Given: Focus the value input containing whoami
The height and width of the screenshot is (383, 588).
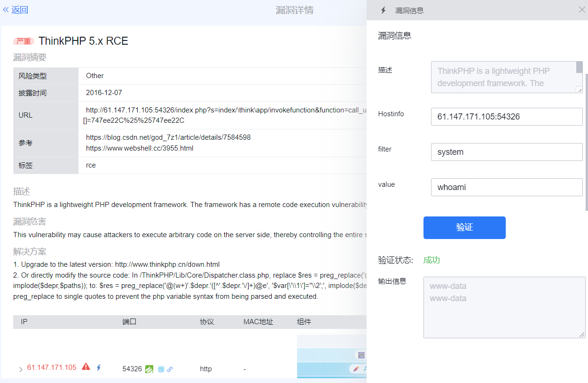Looking at the screenshot, I should click(x=507, y=187).
